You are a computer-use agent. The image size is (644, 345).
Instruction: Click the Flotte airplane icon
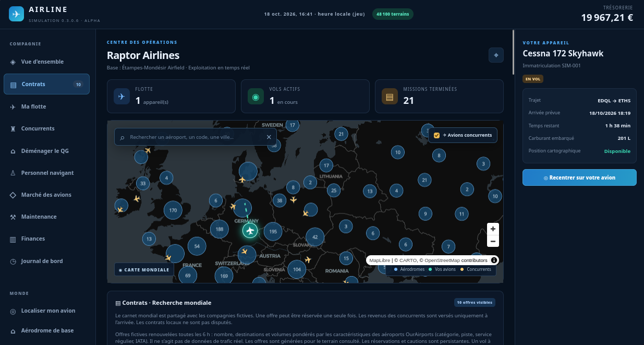[121, 96]
